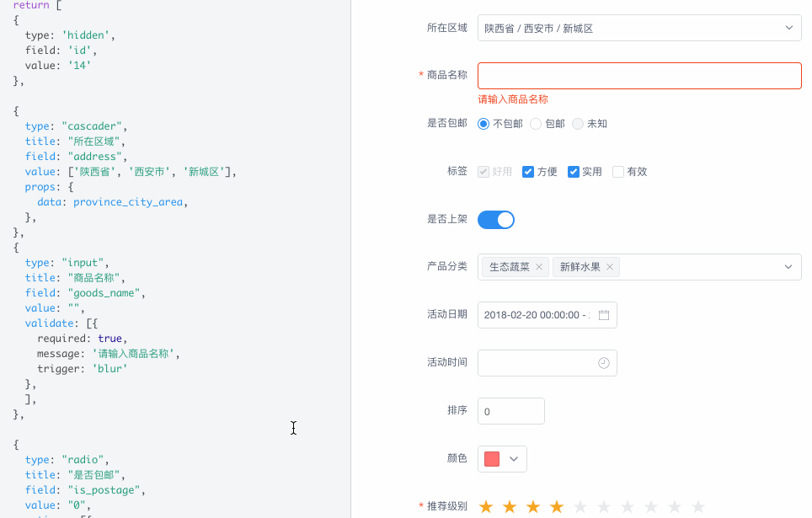Open the color picker dropdown next to 颜色
Viewport: 812px width, 518px height.
tap(513, 458)
